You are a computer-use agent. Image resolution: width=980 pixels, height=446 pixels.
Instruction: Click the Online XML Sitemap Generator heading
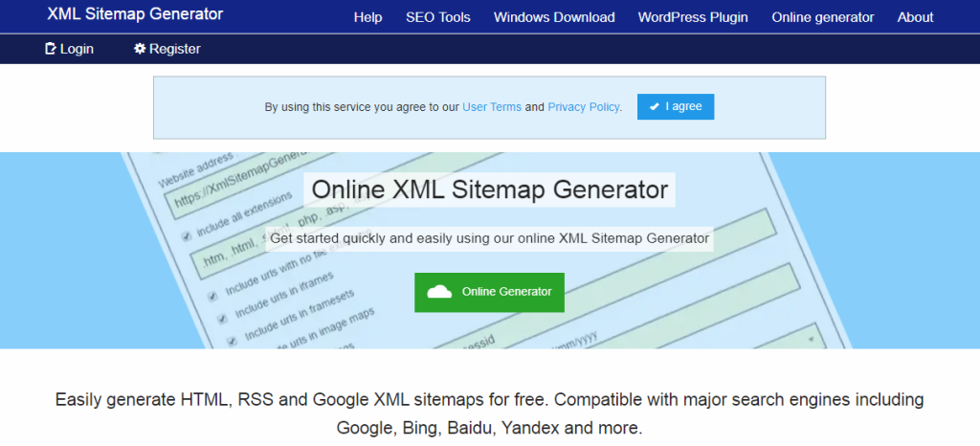tap(489, 190)
